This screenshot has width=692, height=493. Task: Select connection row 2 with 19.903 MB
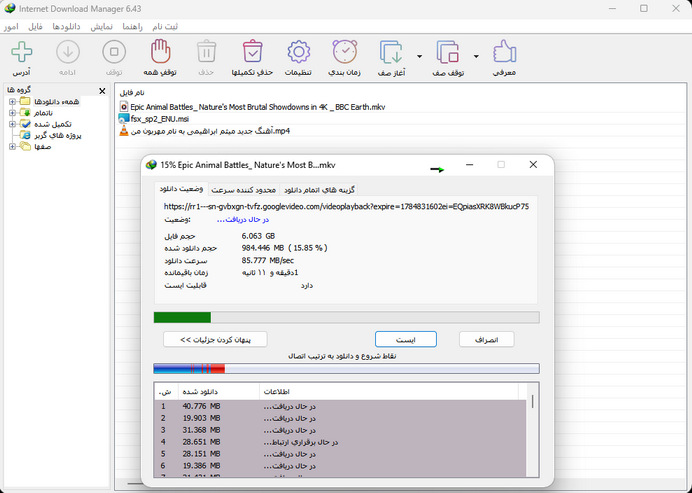pyautogui.click(x=340, y=418)
